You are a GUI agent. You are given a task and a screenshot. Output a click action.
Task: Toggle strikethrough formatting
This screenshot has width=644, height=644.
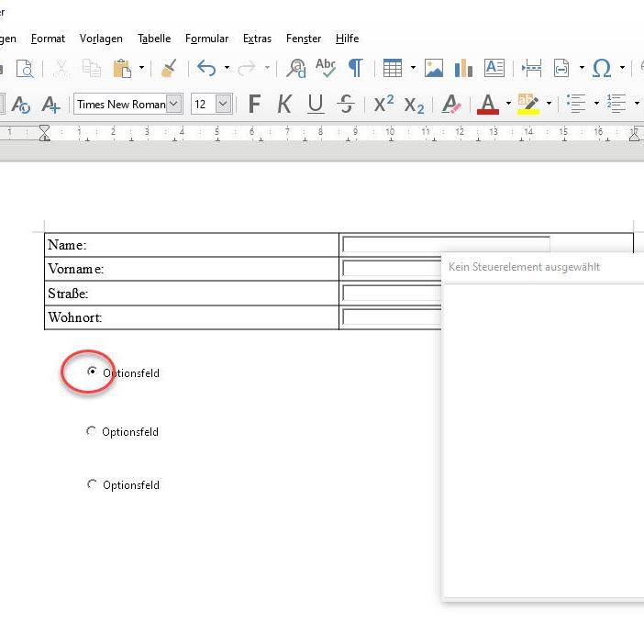pos(346,104)
